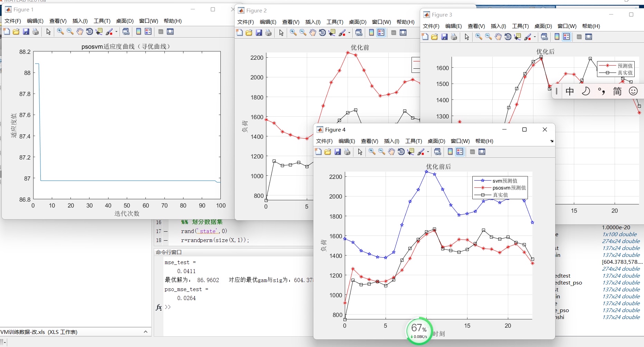The width and height of the screenshot is (644, 347).
Task: Open 窗口(W) menu in Figure 1
Action: click(x=149, y=21)
